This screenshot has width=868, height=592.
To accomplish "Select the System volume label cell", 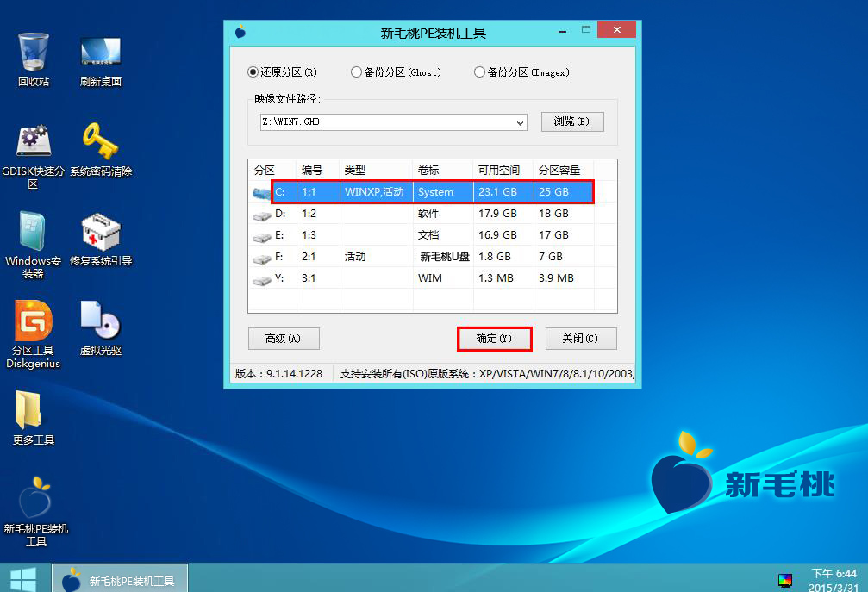I will 435,192.
